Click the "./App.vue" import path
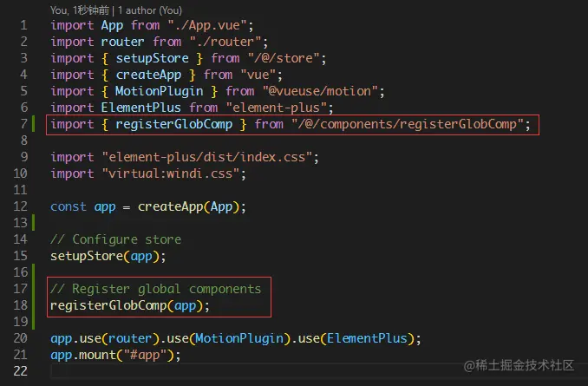 207,25
